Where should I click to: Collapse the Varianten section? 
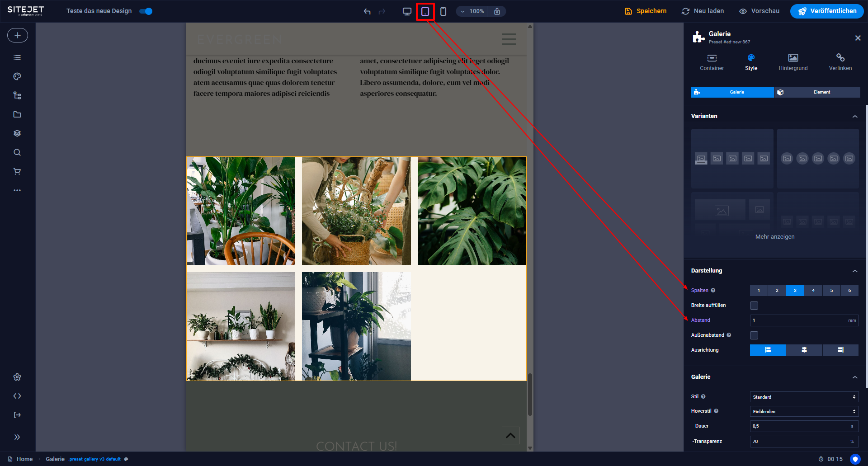point(855,116)
